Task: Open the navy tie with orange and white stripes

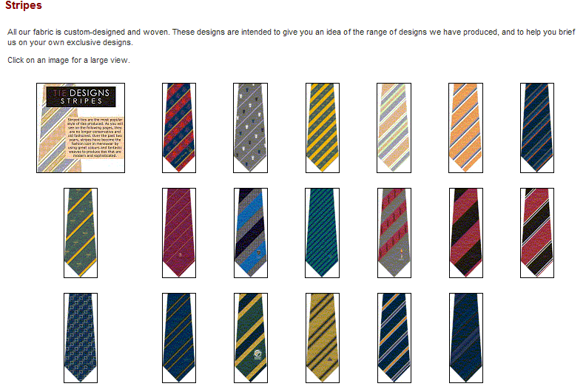Action: (x=394, y=338)
